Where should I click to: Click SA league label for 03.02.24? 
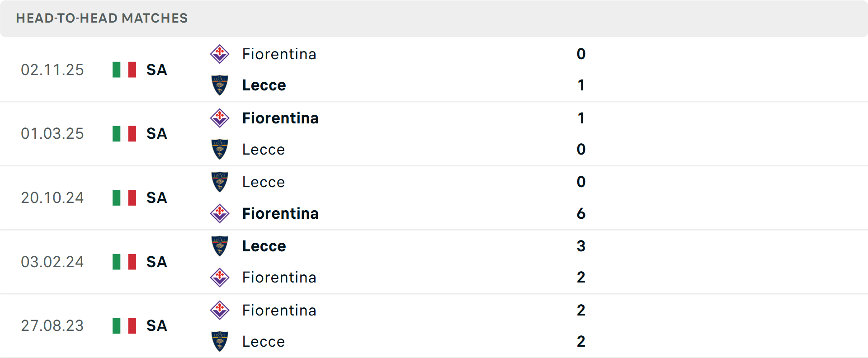pyautogui.click(x=156, y=262)
